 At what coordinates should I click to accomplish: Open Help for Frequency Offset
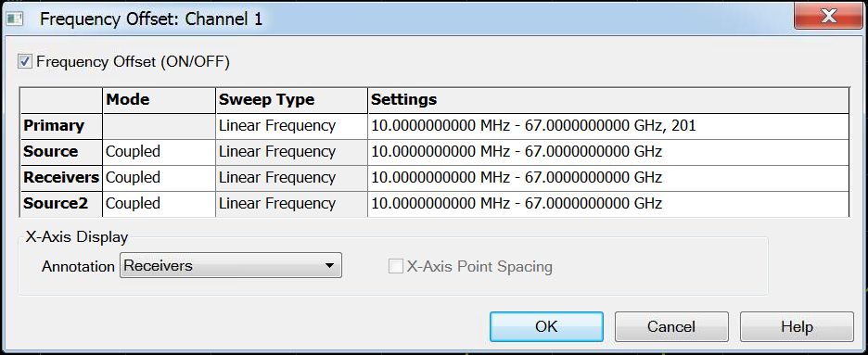797,327
